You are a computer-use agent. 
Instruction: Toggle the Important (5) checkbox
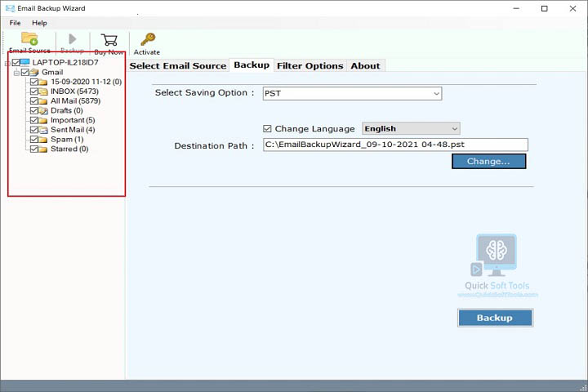pos(34,120)
